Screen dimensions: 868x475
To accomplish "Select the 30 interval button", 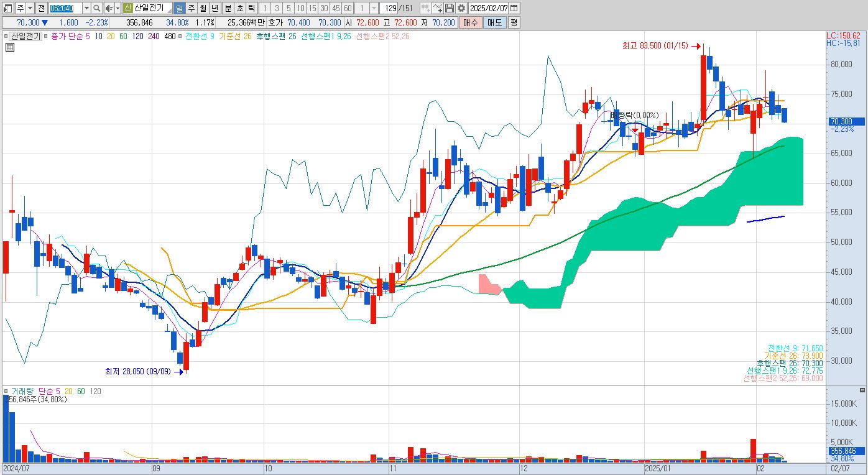I will pos(323,8).
